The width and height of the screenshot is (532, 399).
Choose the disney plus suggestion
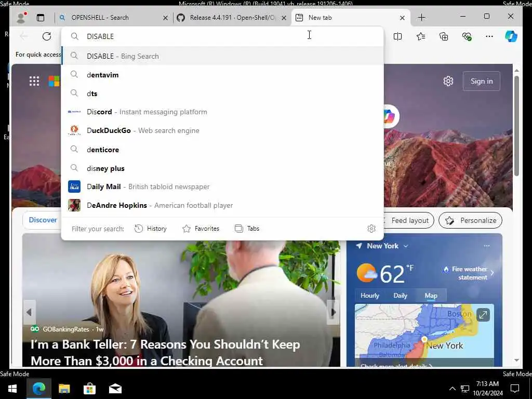pos(222,168)
